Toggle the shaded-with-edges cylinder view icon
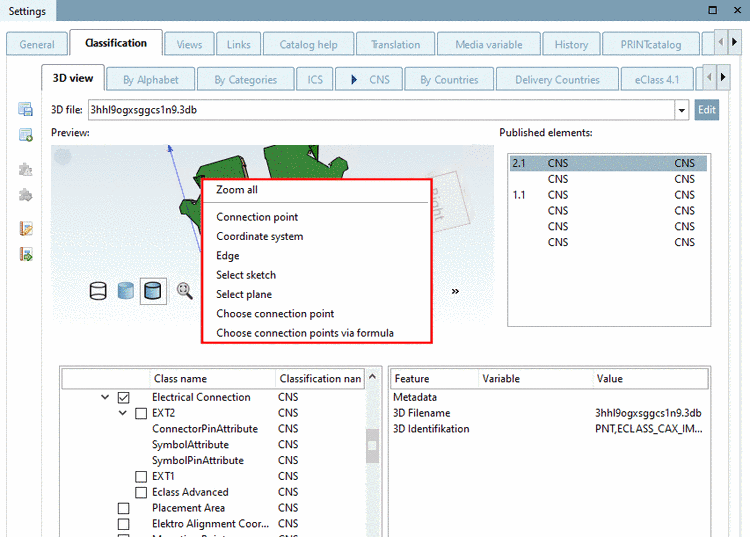This screenshot has width=750, height=537. (153, 291)
